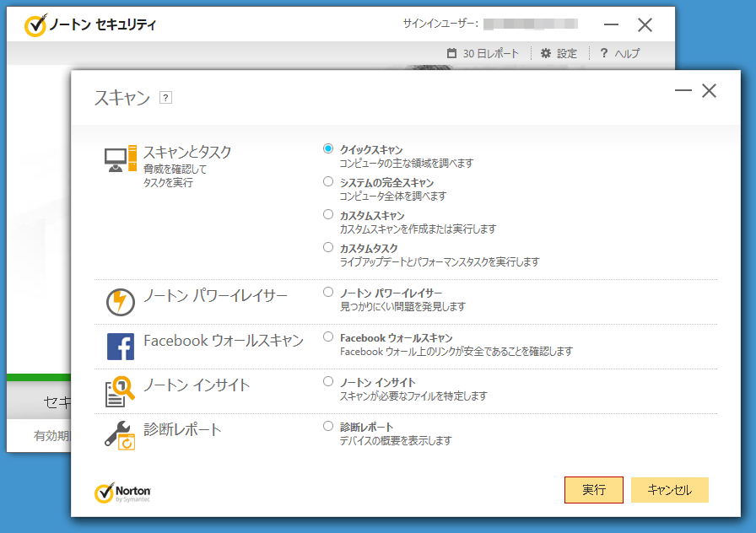Minimize the ノートン セキュリティ main window
The height and width of the screenshot is (533, 756).
pos(611,24)
